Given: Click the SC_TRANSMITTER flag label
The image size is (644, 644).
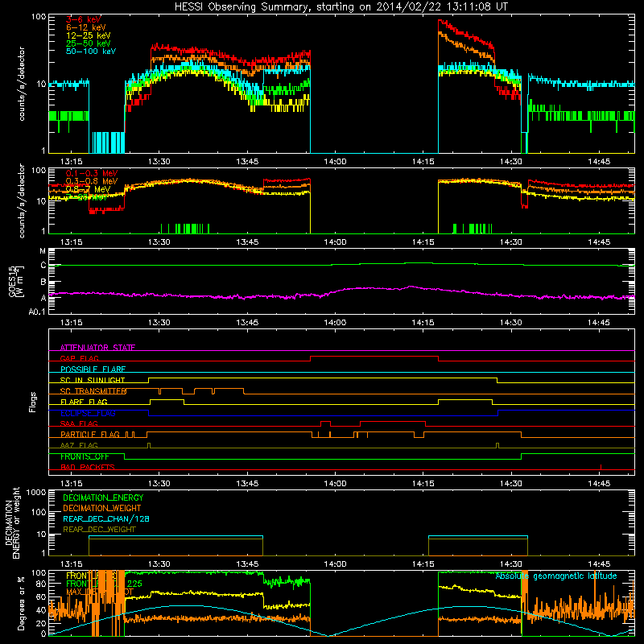Looking at the screenshot, I should 93,391.
